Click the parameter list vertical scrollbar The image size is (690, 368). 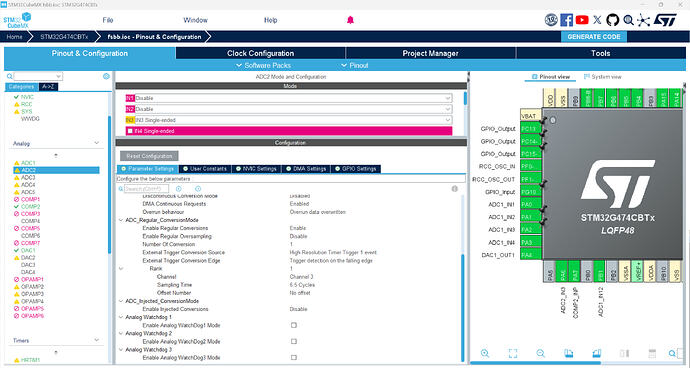(x=462, y=308)
